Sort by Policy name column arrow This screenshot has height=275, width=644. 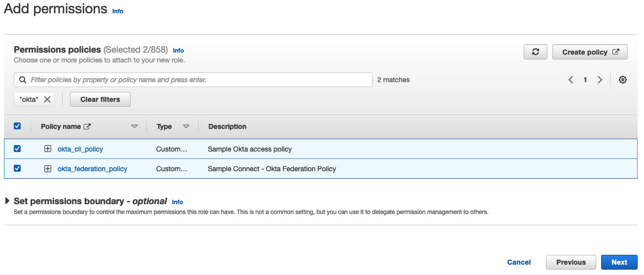pyautogui.click(x=135, y=126)
